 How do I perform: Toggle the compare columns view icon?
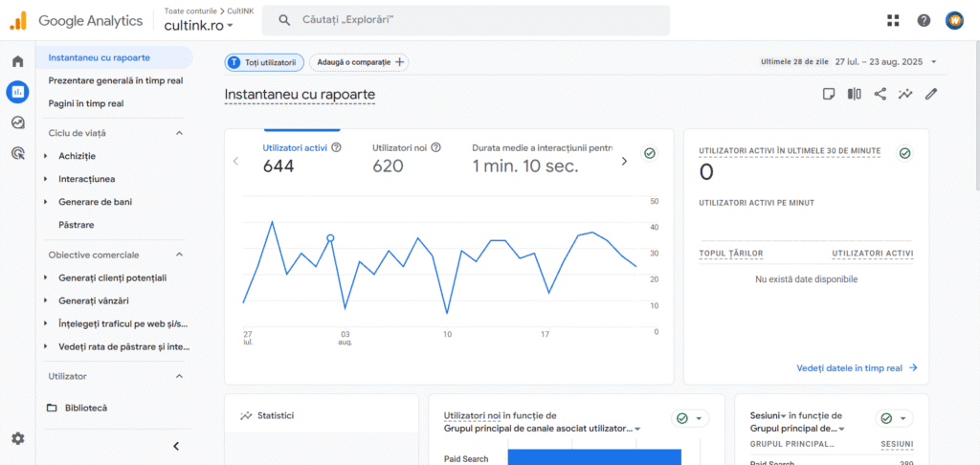[x=855, y=94]
